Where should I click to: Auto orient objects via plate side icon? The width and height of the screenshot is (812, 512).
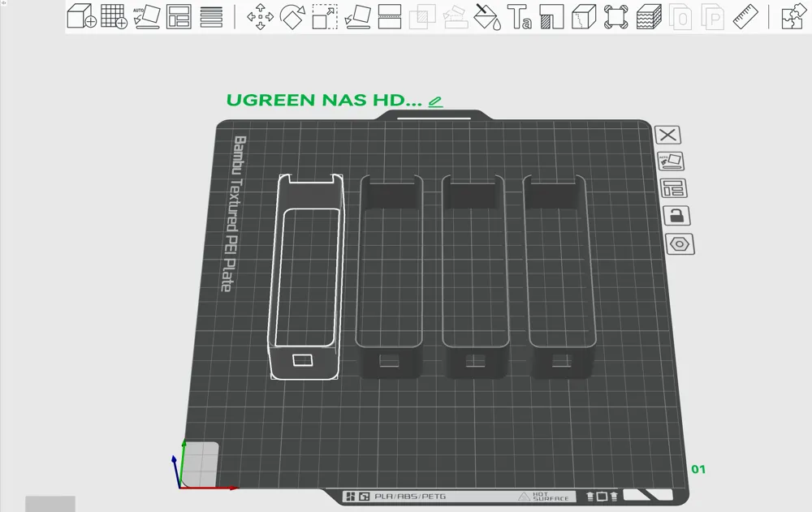[671, 161]
